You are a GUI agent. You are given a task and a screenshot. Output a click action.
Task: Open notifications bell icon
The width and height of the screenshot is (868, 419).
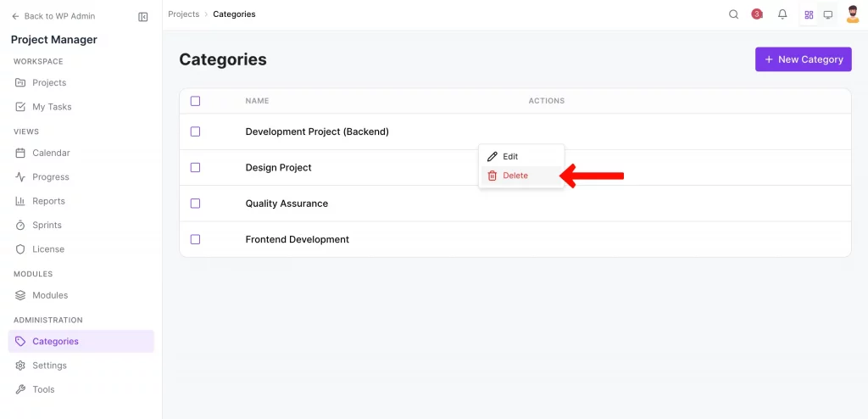tap(782, 14)
